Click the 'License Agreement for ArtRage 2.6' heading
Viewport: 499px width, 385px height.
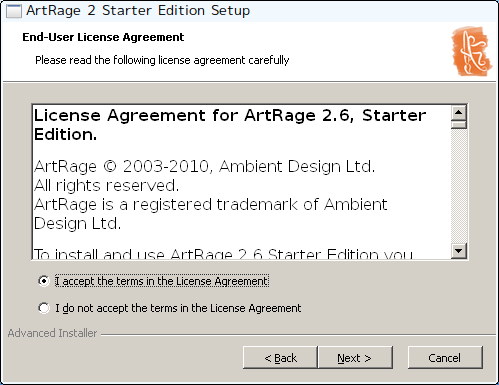(230, 125)
